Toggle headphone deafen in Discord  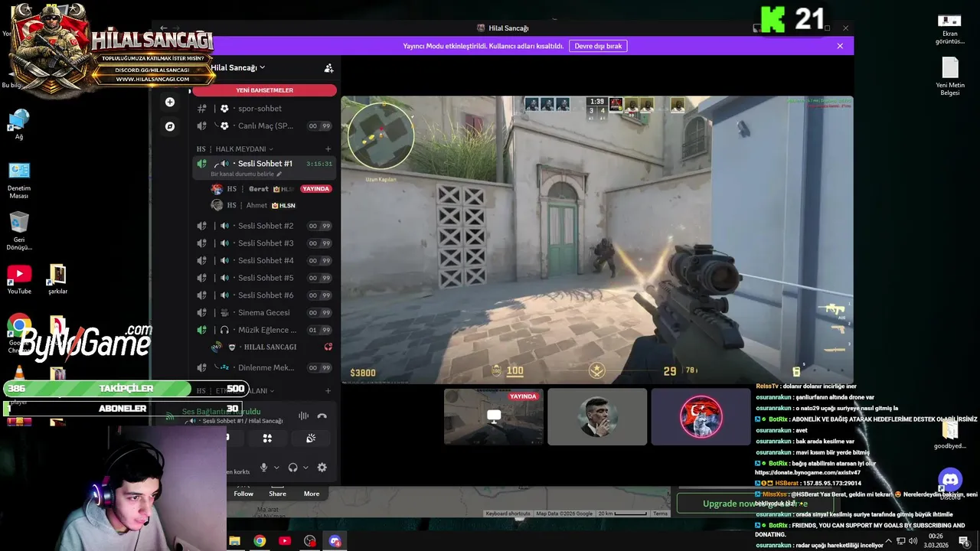point(292,467)
